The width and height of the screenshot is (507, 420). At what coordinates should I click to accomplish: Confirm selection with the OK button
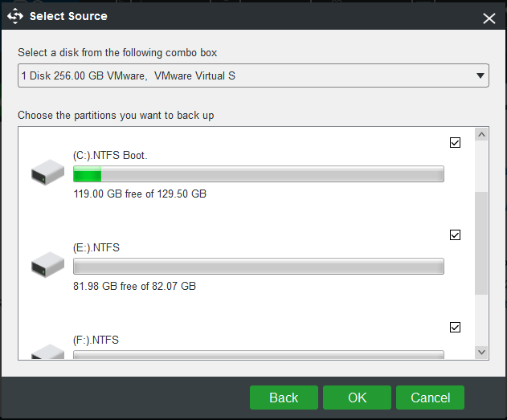tap(357, 398)
